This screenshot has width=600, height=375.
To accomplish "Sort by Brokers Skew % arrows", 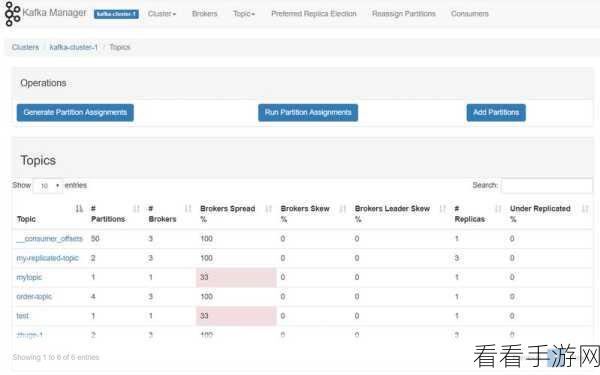I will pos(343,209).
